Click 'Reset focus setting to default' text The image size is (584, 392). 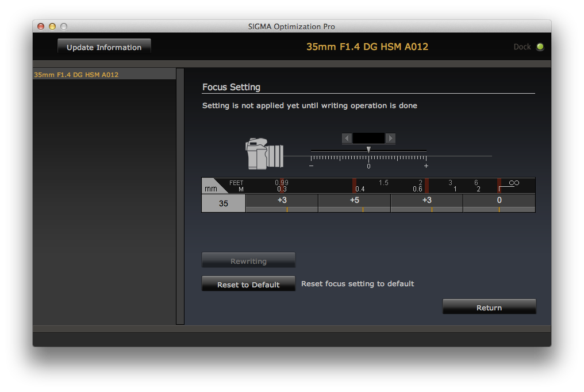point(358,284)
